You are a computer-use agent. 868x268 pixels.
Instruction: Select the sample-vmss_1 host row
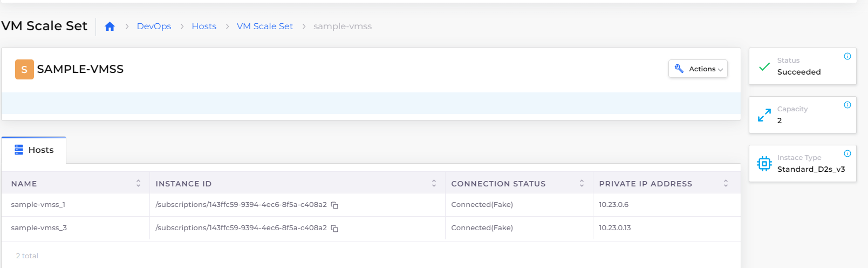[371, 205]
